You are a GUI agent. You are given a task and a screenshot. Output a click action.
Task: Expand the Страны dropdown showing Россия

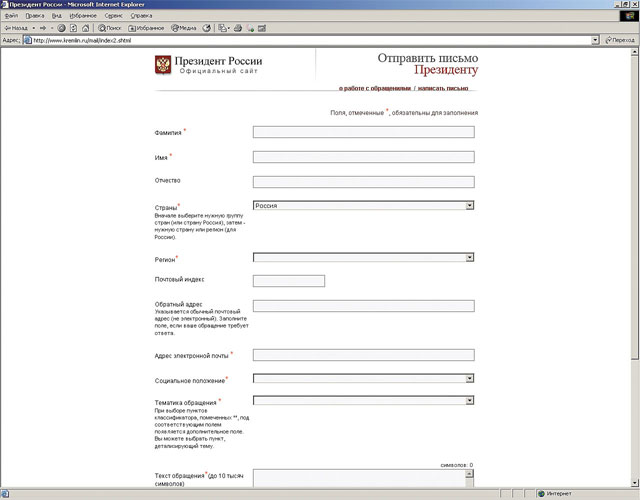tap(364, 205)
